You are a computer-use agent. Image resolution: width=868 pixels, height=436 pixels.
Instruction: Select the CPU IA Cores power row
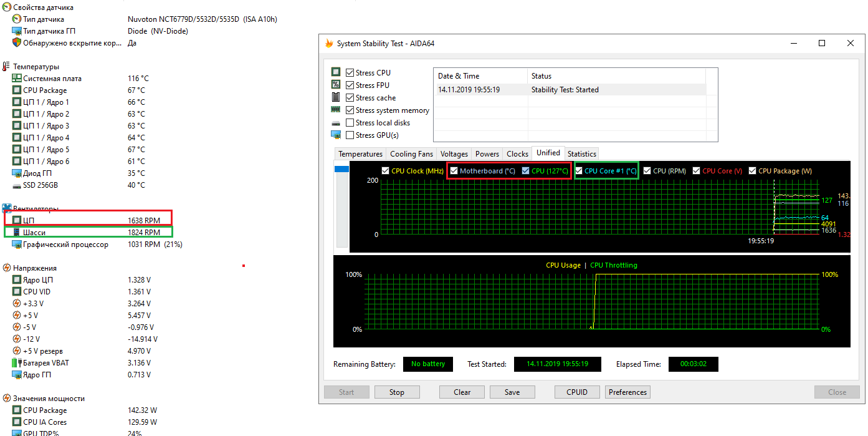(84, 422)
